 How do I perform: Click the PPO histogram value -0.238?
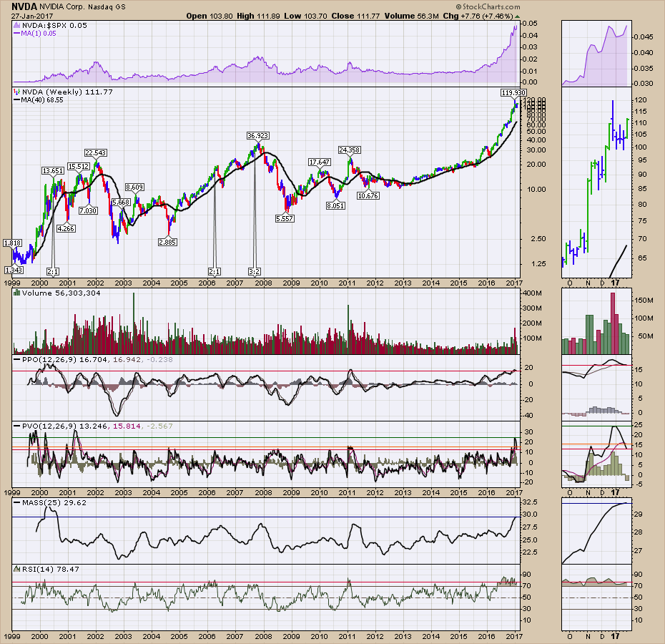coord(159,360)
